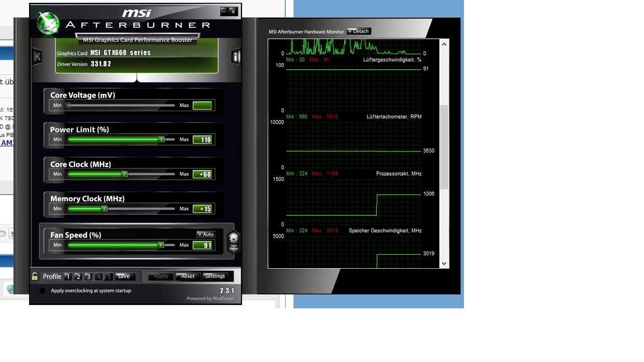Click the current core clock value 1006

coord(429,194)
